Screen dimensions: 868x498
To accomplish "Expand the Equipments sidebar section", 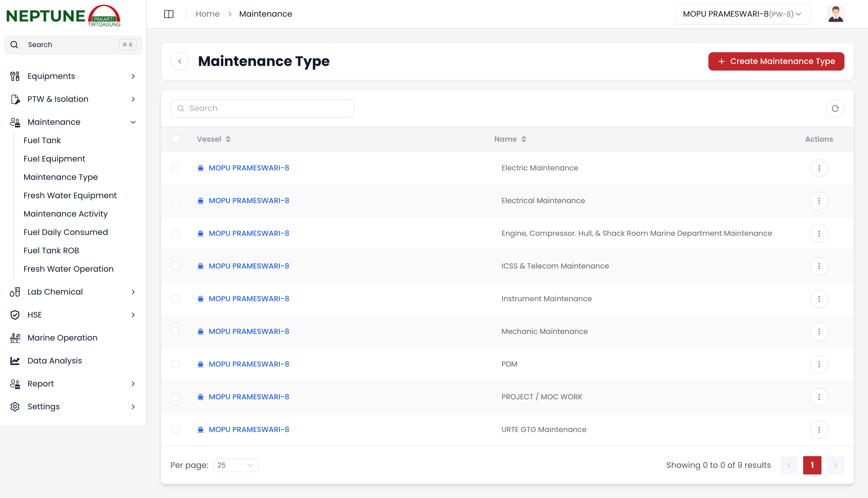I will pyautogui.click(x=73, y=76).
